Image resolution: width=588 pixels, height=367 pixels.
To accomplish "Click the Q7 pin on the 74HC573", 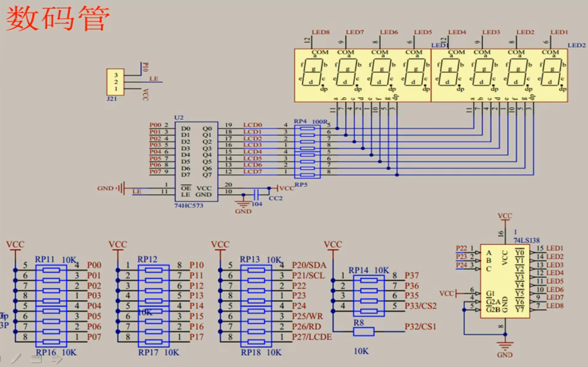I will pyautogui.click(x=207, y=175).
